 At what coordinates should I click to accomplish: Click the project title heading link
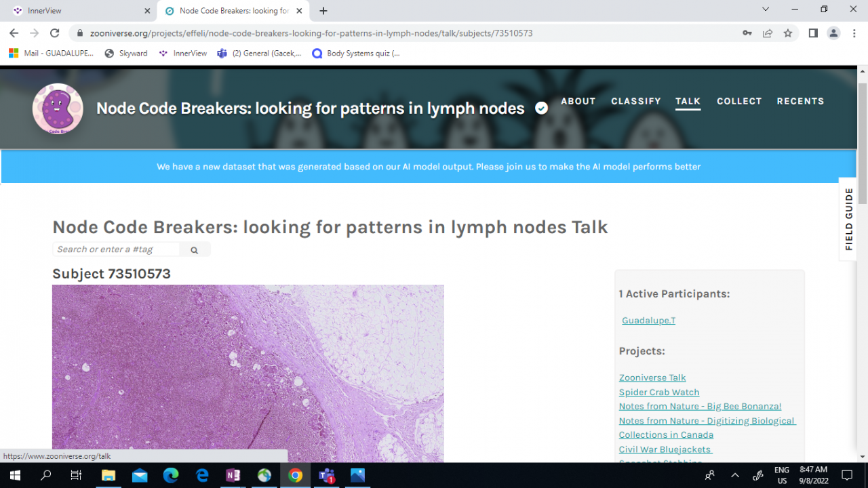pos(311,108)
